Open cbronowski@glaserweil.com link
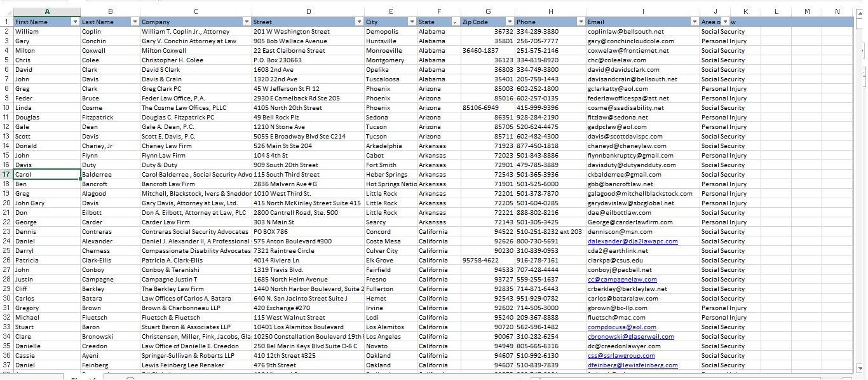 (630, 337)
